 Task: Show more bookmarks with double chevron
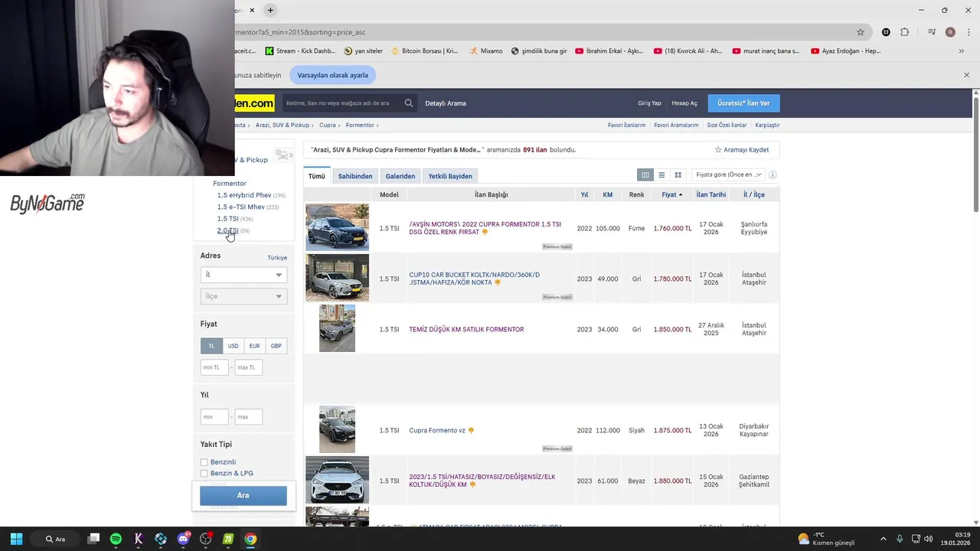coord(962,51)
